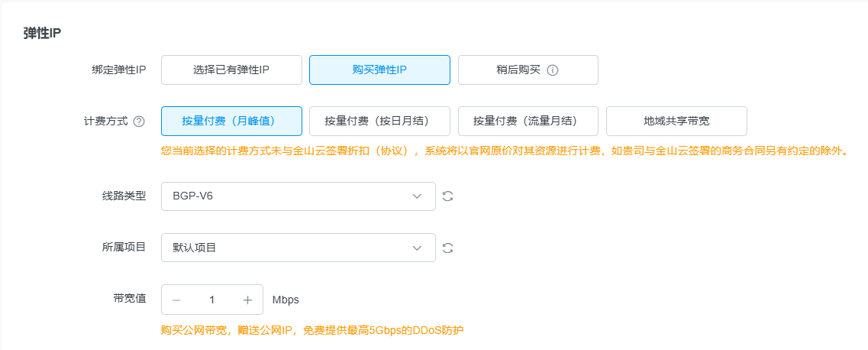This screenshot has width=868, height=350.
Task: Select 按量付费（月峰值）billing method
Action: pyautogui.click(x=231, y=121)
